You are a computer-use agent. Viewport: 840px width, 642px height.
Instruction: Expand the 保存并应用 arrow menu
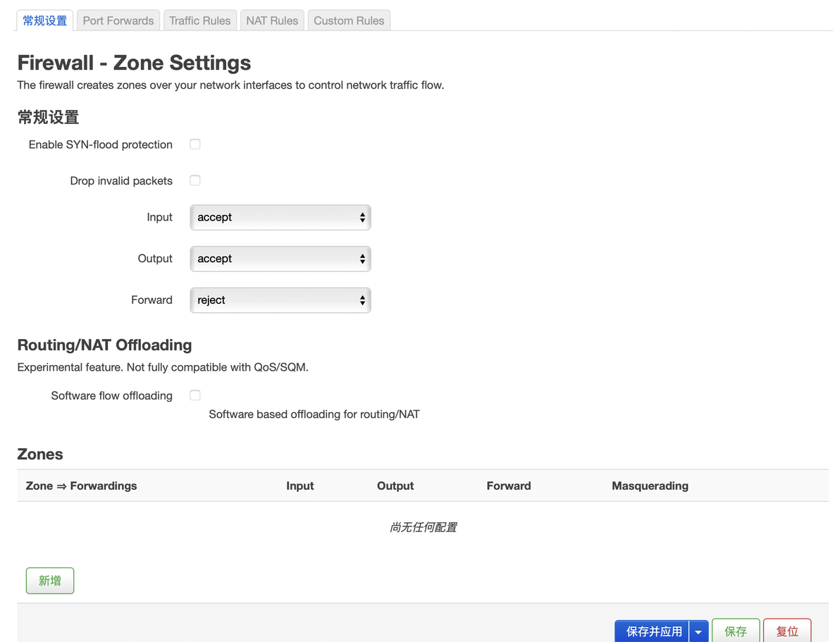[698, 631]
